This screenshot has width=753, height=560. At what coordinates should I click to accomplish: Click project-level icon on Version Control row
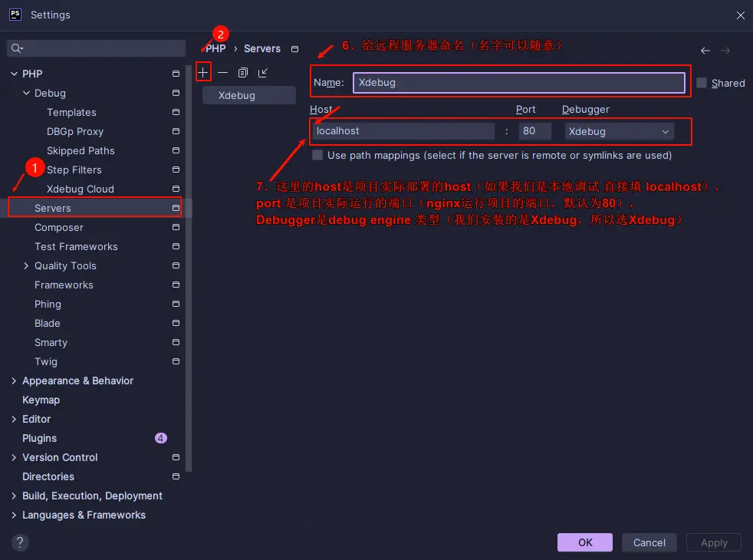pyautogui.click(x=176, y=457)
